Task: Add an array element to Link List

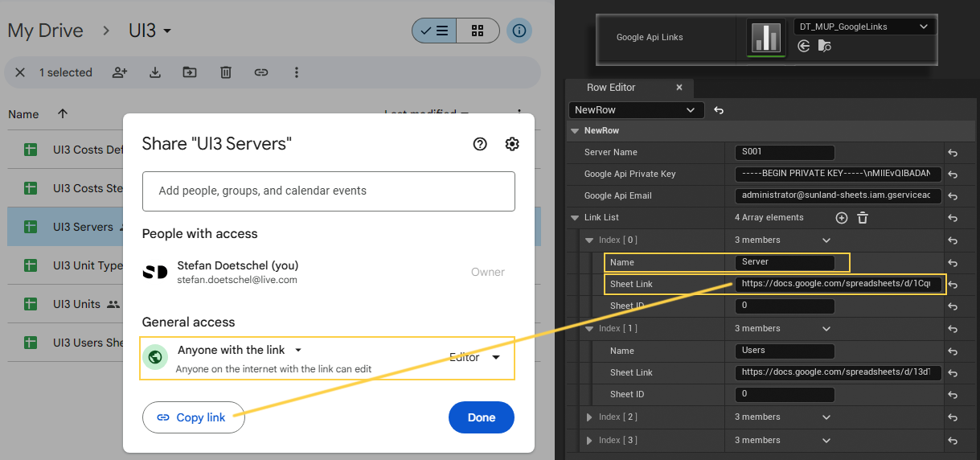Action: pos(842,218)
